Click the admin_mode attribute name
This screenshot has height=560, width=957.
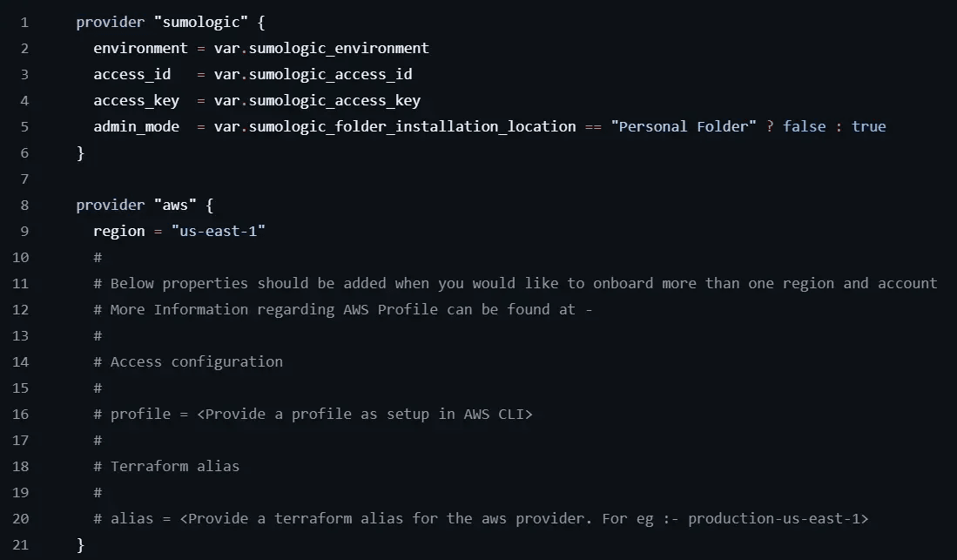pos(137,126)
